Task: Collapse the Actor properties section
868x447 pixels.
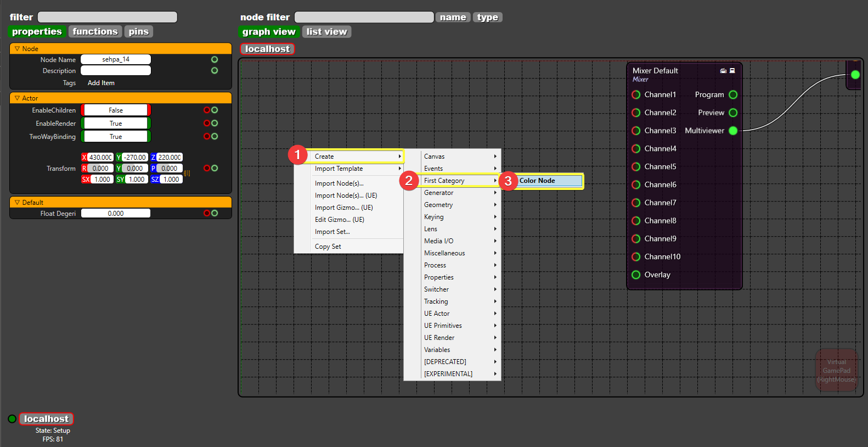Action: pos(17,98)
